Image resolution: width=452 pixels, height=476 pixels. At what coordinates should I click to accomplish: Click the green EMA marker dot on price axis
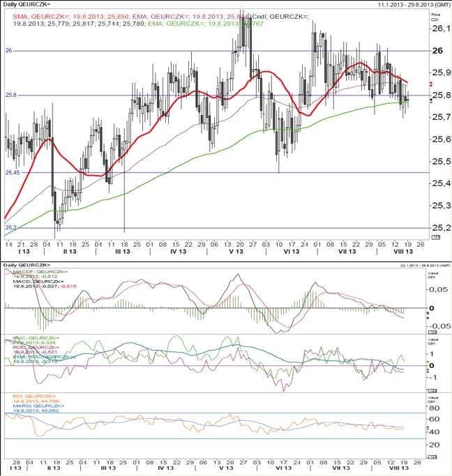(431, 102)
